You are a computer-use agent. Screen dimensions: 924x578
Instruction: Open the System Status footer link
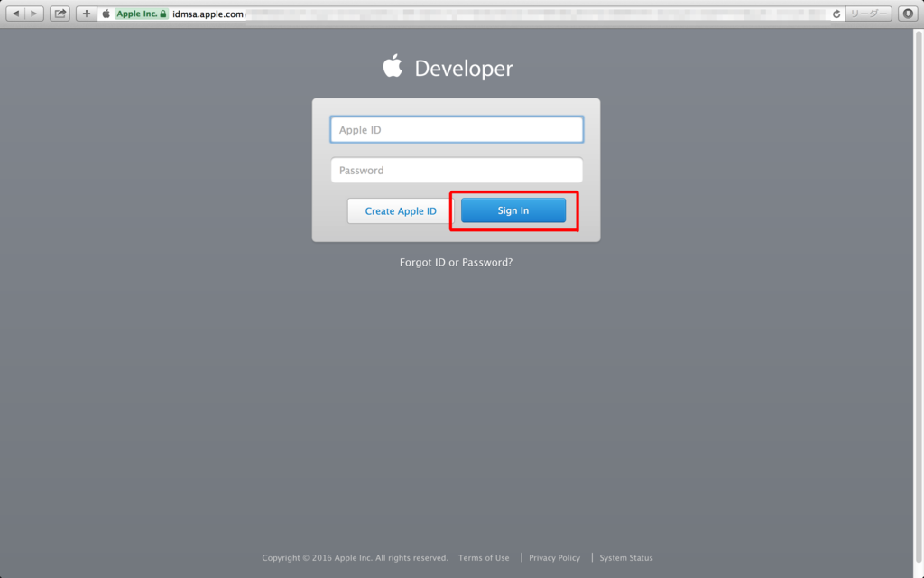click(x=626, y=558)
